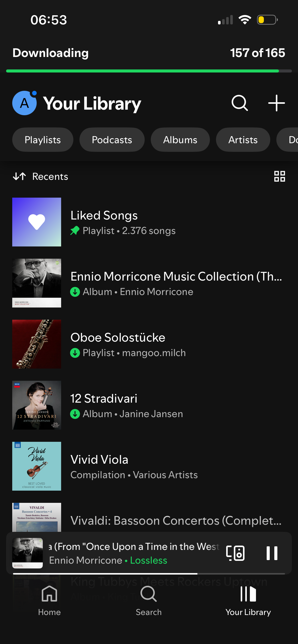
Task: Toggle the Albums filter chip
Action: pyautogui.click(x=180, y=140)
